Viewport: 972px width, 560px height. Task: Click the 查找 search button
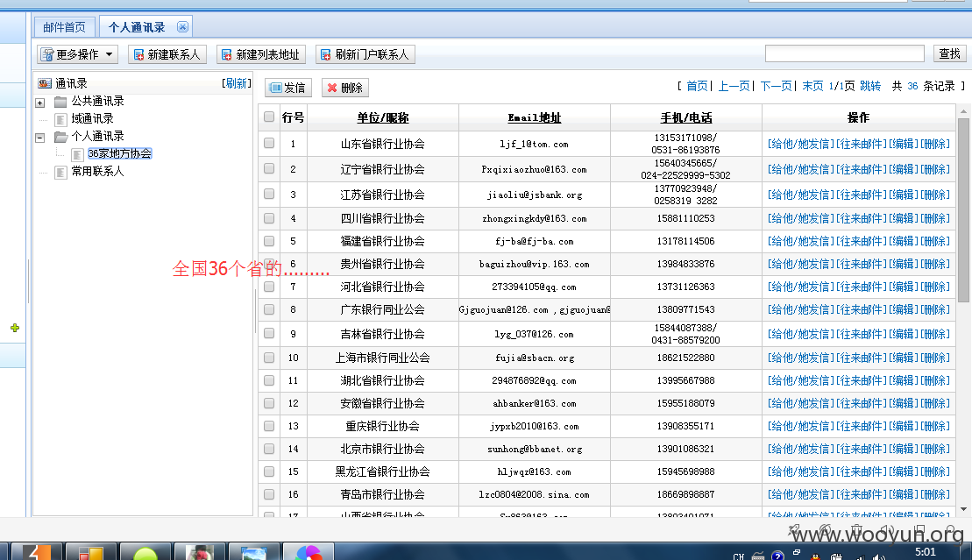(950, 54)
